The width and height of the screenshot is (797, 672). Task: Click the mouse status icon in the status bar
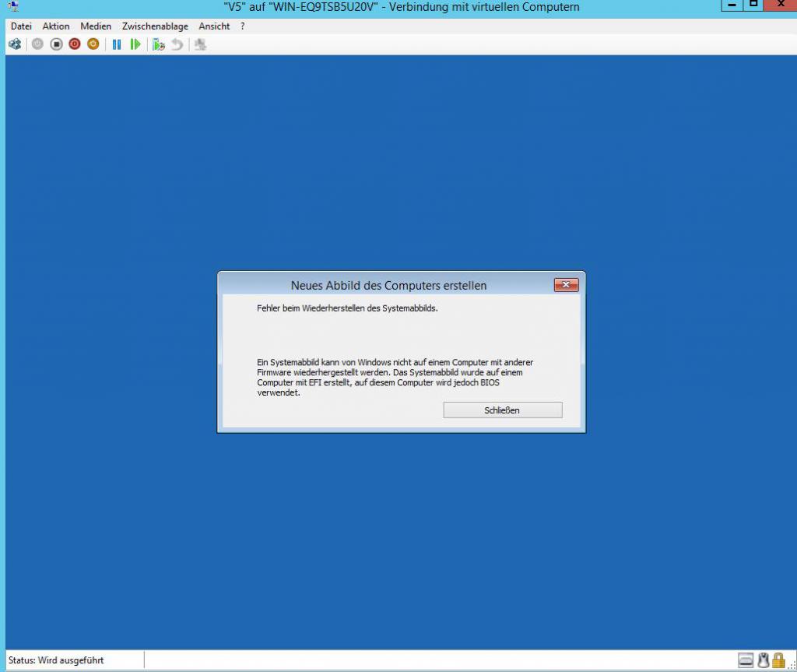[763, 660]
